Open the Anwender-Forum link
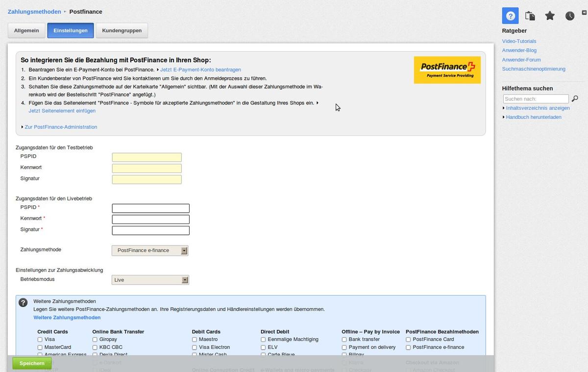This screenshot has width=588, height=372. 521,60
